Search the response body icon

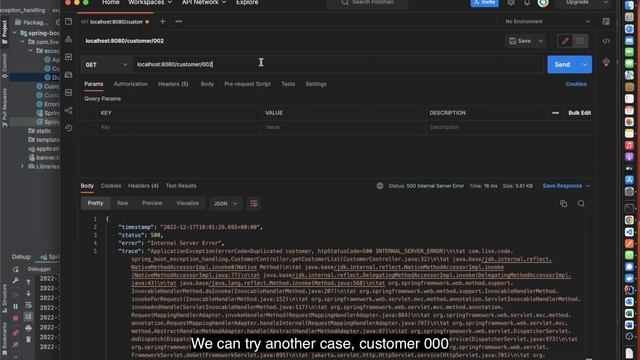[x=581, y=203]
